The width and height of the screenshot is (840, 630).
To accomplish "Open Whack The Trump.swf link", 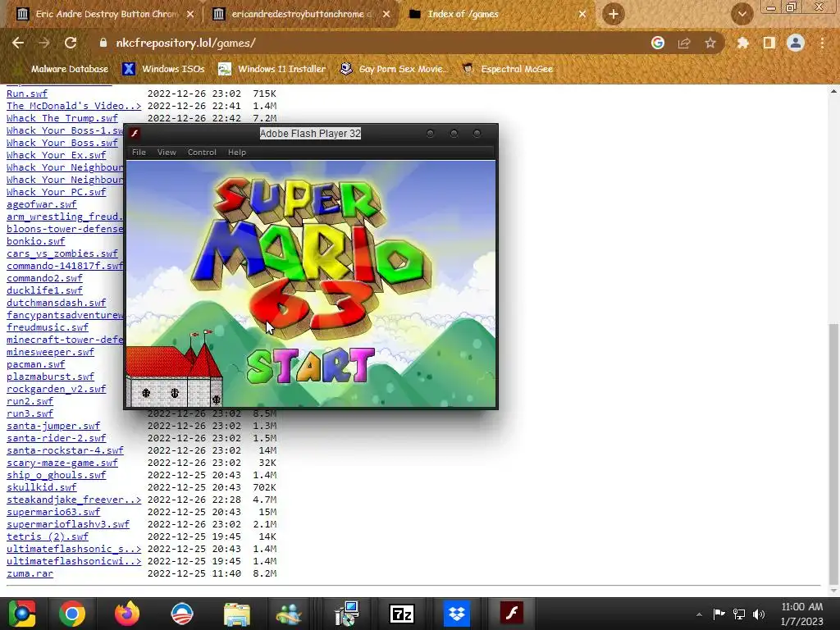I will click(62, 118).
